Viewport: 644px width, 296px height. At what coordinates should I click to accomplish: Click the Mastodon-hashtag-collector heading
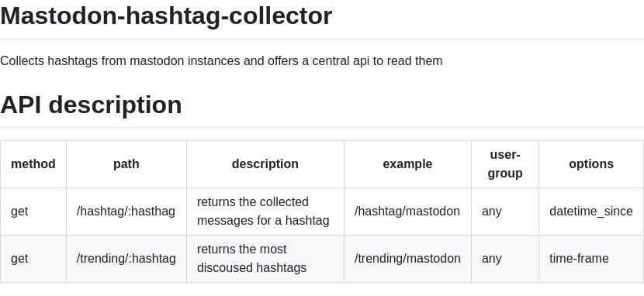pyautogui.click(x=166, y=16)
